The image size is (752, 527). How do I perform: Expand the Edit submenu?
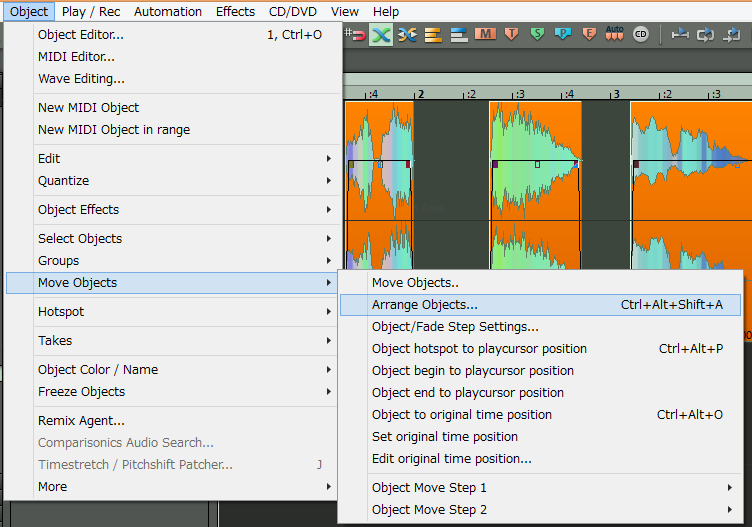coord(173,158)
